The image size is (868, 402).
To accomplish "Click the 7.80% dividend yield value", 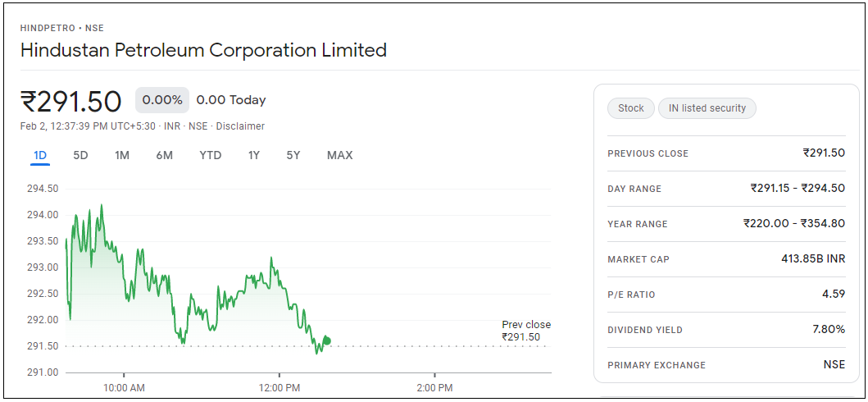I will (829, 330).
